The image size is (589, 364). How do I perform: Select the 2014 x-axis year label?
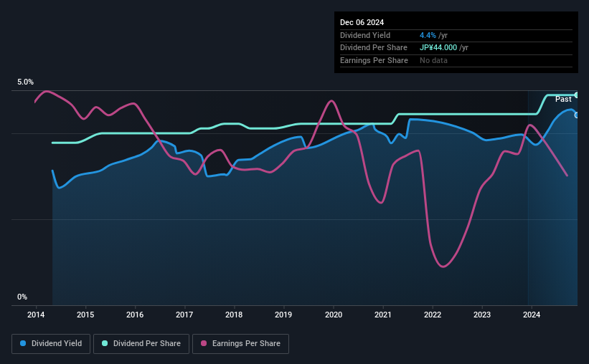(36, 315)
